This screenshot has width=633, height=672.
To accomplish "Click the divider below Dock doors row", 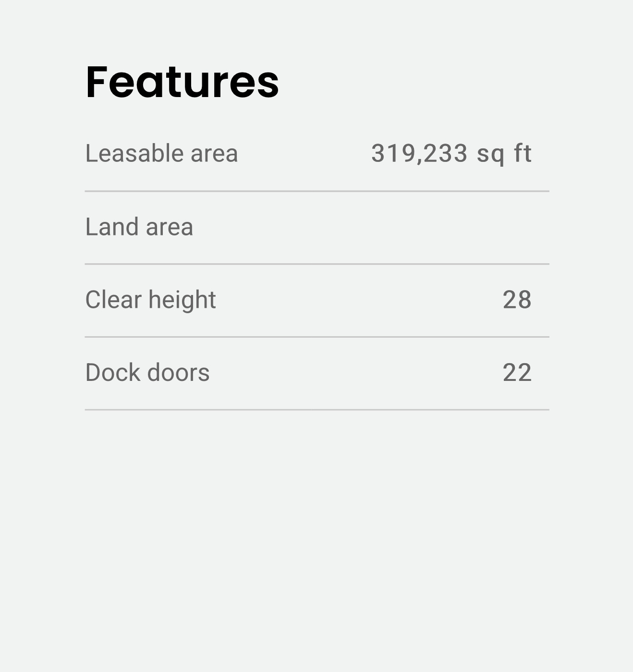I will point(317,410).
